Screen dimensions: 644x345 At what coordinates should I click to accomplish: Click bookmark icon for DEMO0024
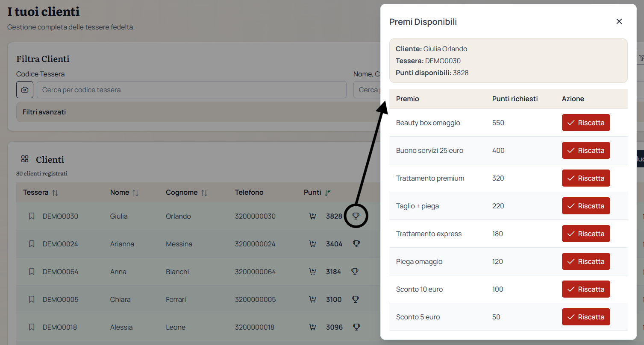click(32, 244)
